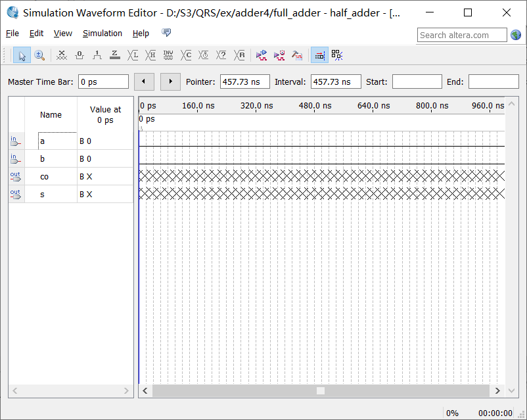Screen dimensions: 527x420
Task: Select output signal s
Action: 71,195
